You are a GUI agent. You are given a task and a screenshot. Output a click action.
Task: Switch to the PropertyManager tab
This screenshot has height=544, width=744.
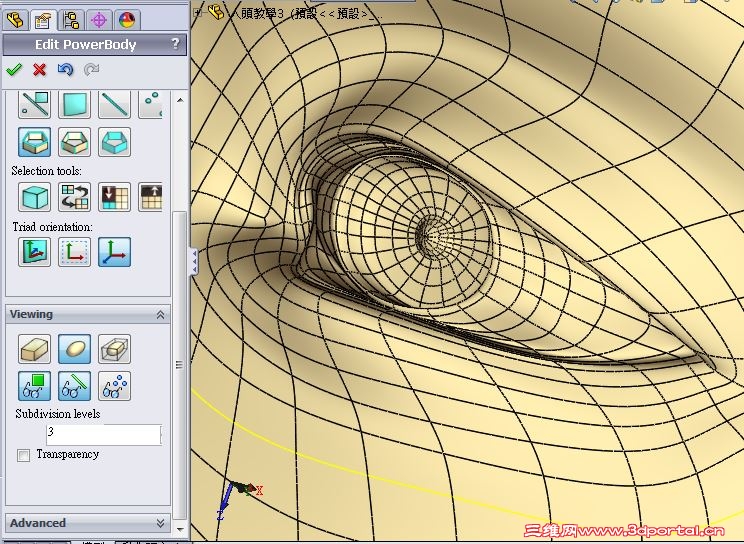point(43,20)
